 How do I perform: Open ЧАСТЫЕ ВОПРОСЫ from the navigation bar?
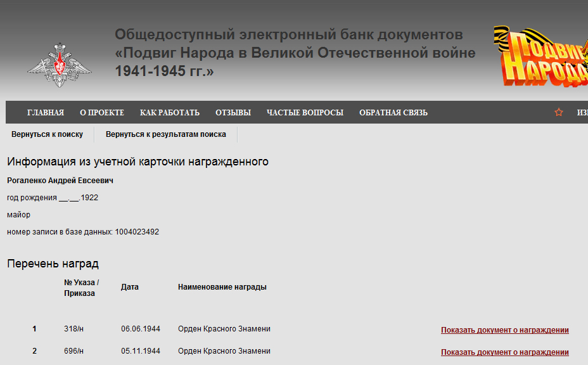[x=305, y=113]
